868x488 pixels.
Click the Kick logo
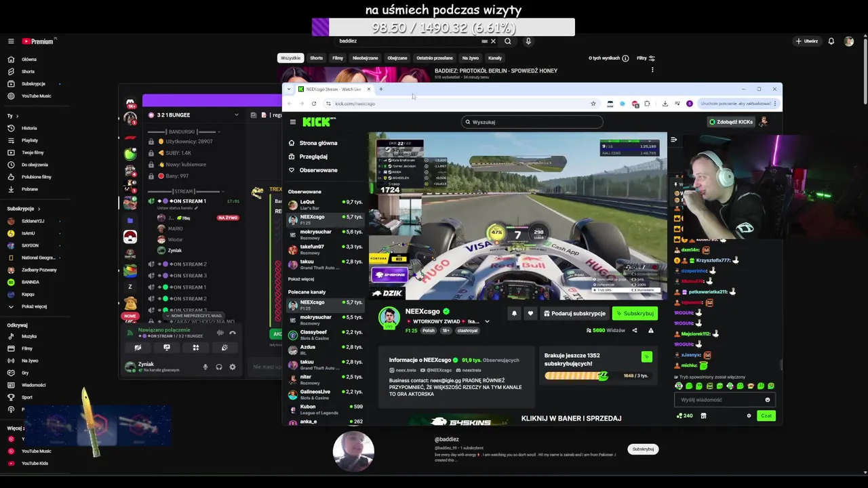pyautogui.click(x=319, y=122)
